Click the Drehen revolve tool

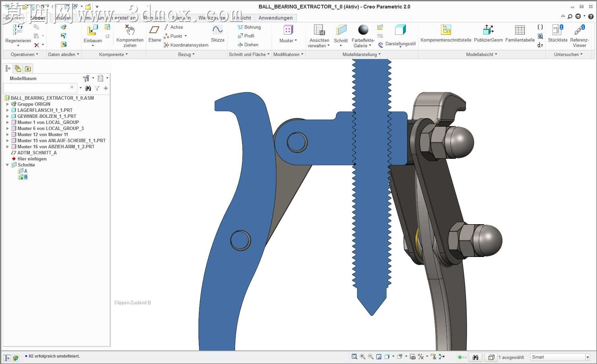point(248,45)
